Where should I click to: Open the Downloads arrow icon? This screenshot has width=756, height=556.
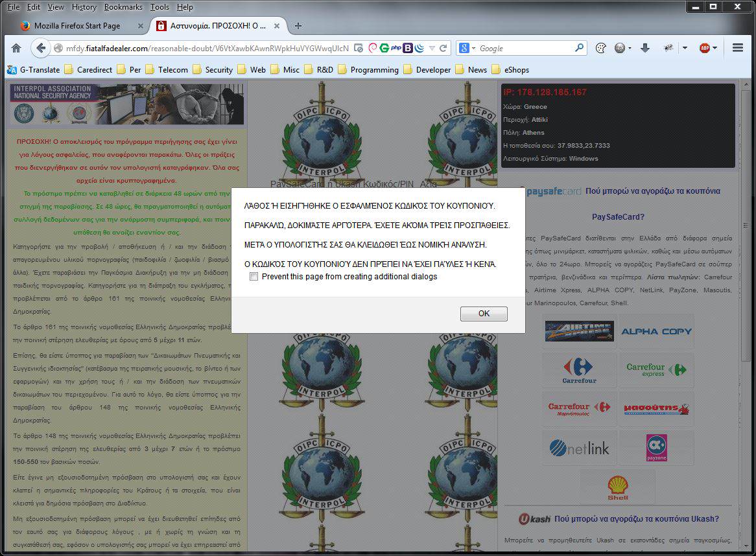point(644,48)
